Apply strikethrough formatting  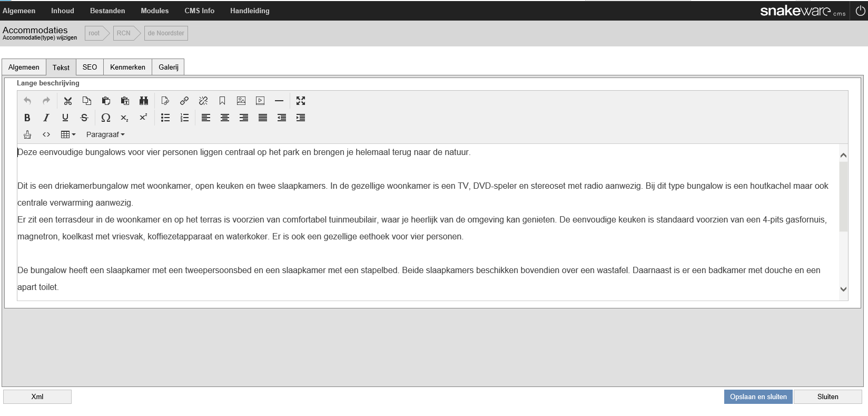coord(84,118)
